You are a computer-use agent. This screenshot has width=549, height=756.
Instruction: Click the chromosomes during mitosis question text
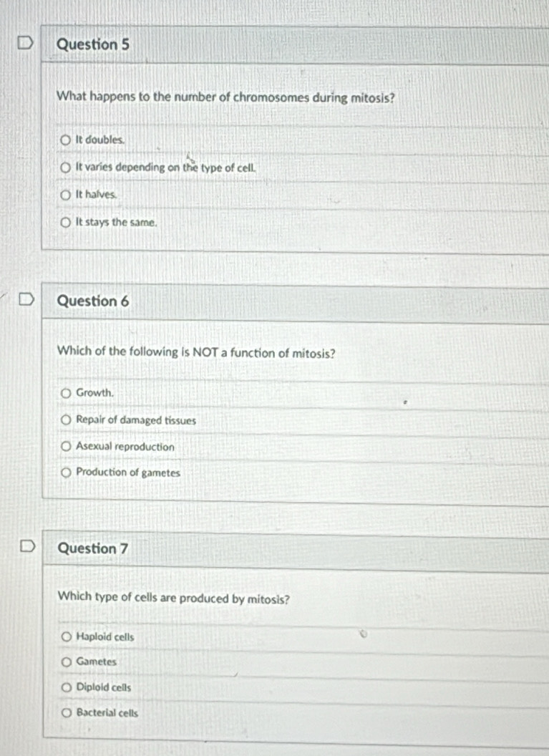coord(226,97)
